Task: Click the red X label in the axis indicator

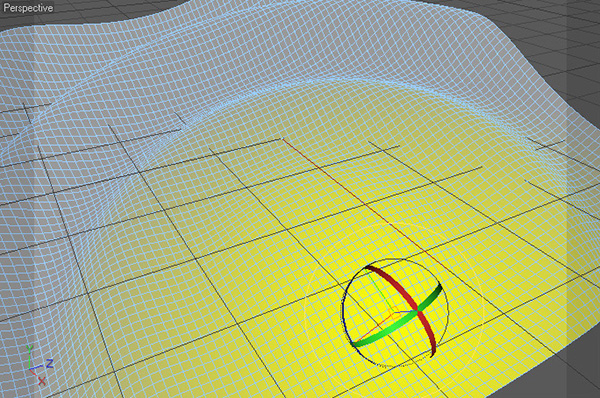Action: [42, 381]
